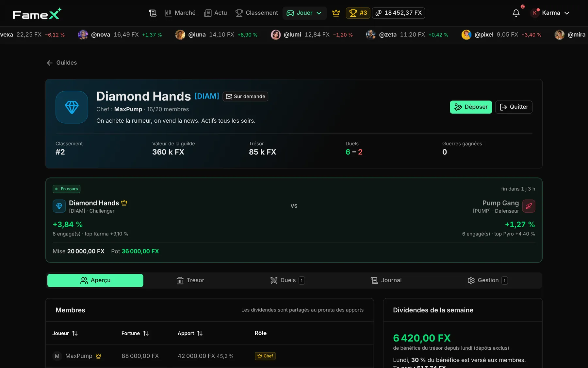The height and width of the screenshot is (368, 588).
Task: Go to the Actu news page
Action: click(216, 13)
